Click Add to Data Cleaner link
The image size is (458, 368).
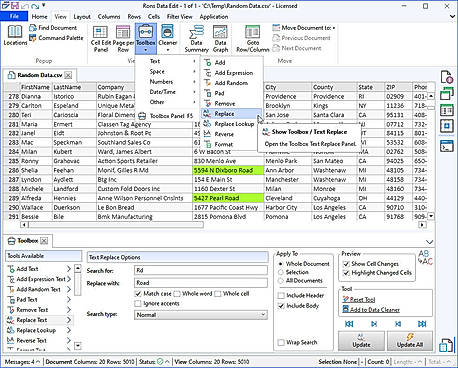tap(375, 310)
